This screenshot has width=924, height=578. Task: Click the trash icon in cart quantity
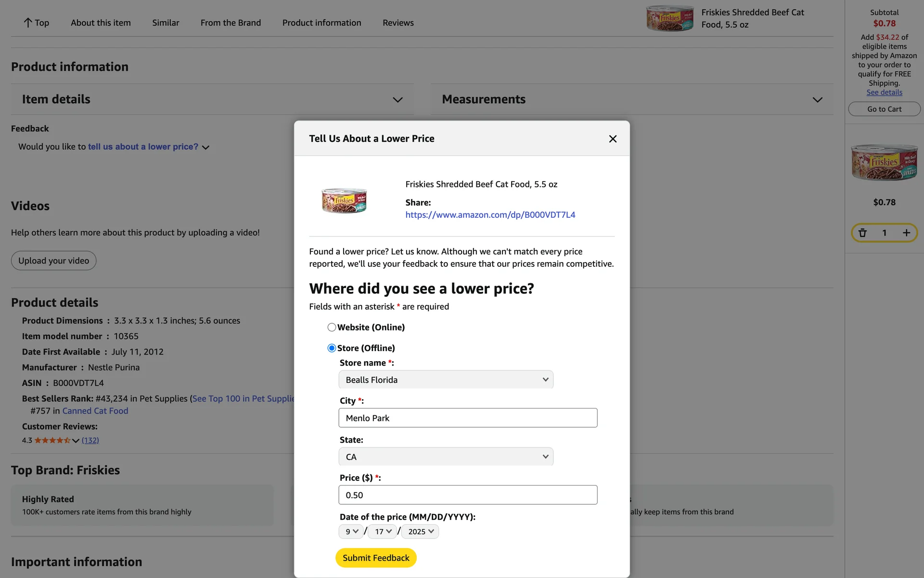pos(862,233)
